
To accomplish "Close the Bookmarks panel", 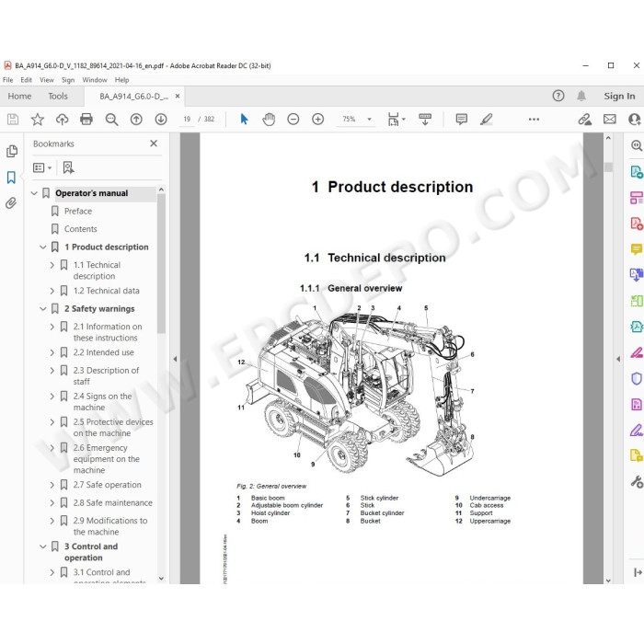I will [x=154, y=144].
